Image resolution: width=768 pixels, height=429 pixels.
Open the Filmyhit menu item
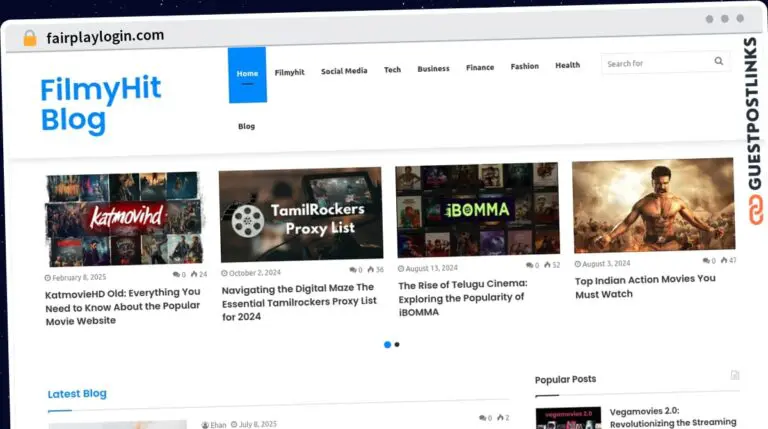(x=290, y=72)
